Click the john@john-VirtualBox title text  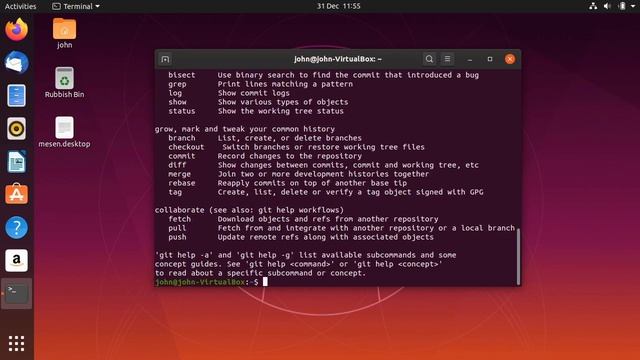[338, 59]
